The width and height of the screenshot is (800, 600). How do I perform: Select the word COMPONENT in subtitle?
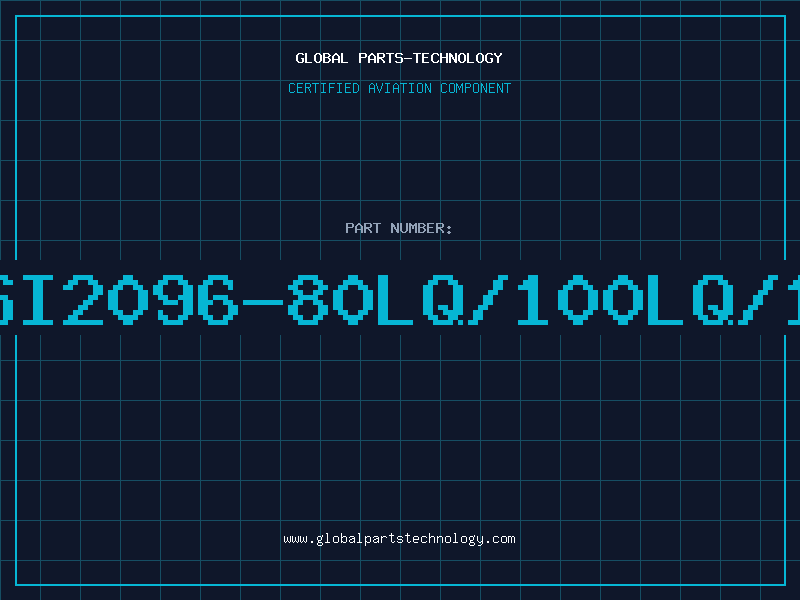point(476,88)
